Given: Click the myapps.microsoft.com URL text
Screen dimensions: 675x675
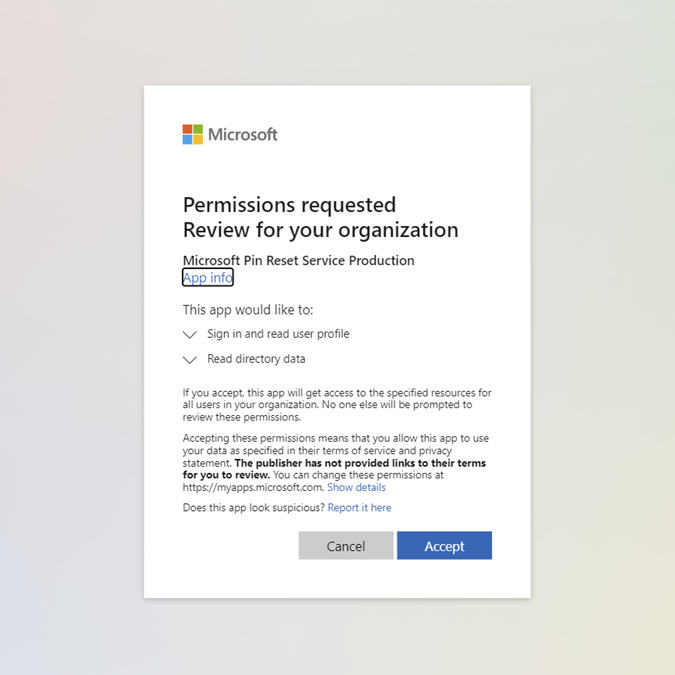Looking at the screenshot, I should 252,487.
